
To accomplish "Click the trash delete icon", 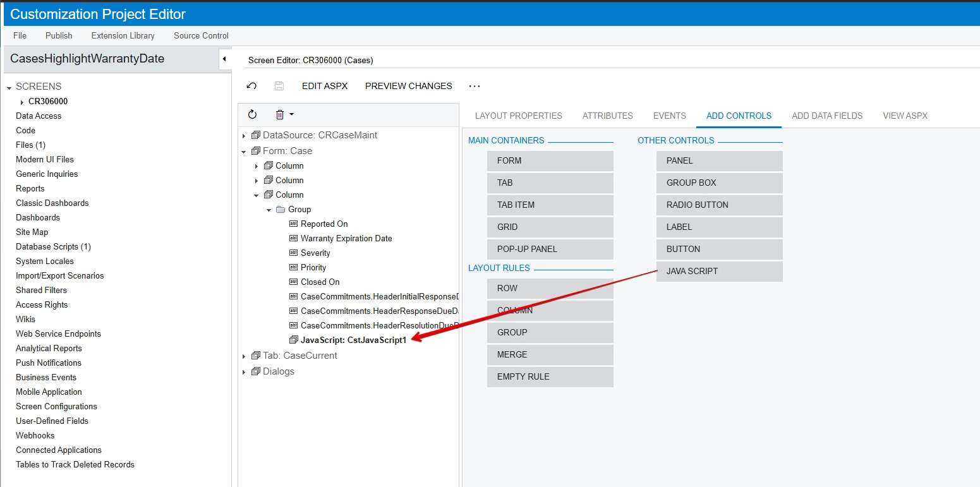I will pyautogui.click(x=280, y=114).
